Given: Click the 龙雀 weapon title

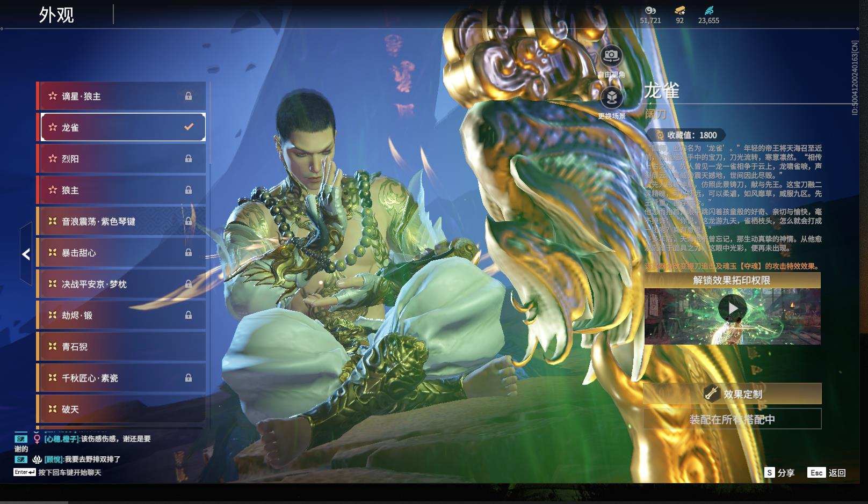Looking at the screenshot, I should [662, 91].
